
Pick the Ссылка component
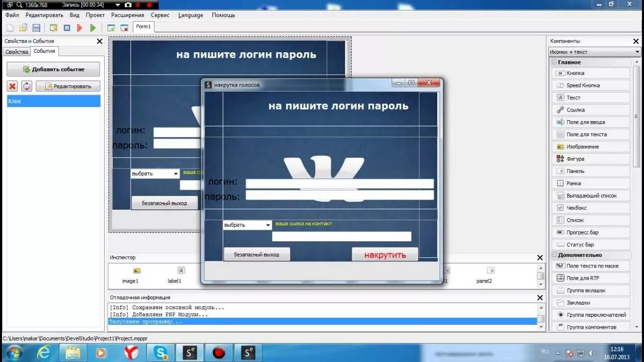[x=591, y=110]
